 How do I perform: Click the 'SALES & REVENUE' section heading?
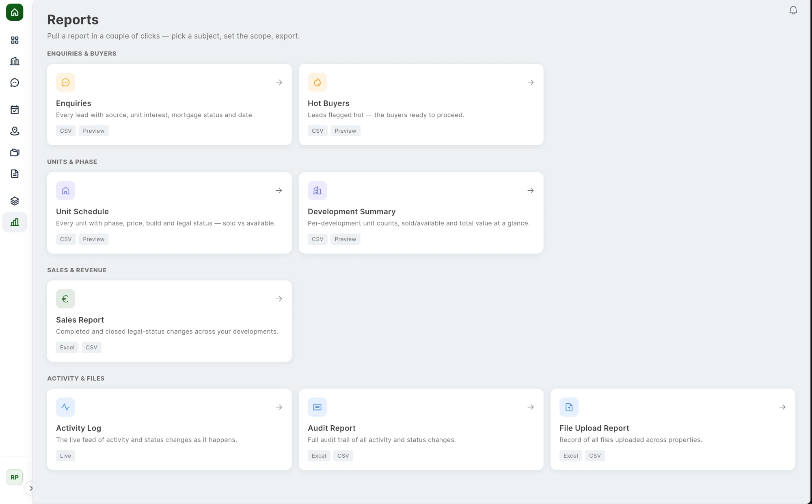[77, 270]
